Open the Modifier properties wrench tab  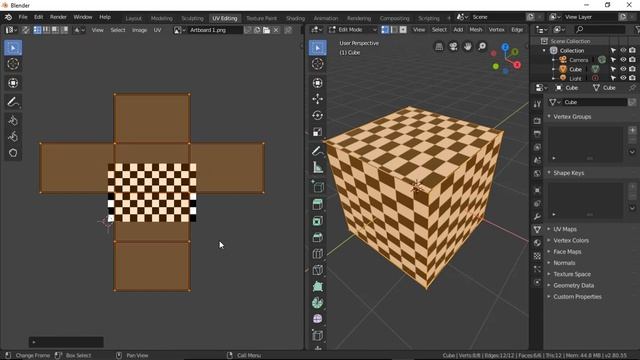pos(537,216)
